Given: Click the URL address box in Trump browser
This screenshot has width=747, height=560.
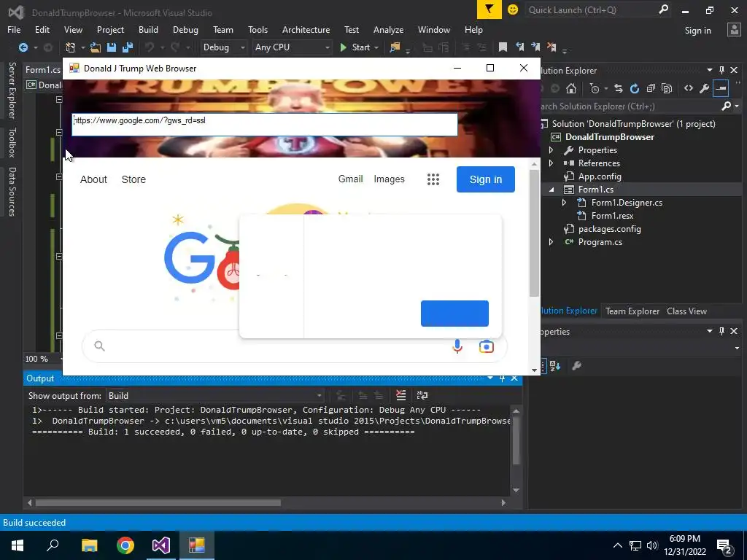Looking at the screenshot, I should (x=265, y=124).
